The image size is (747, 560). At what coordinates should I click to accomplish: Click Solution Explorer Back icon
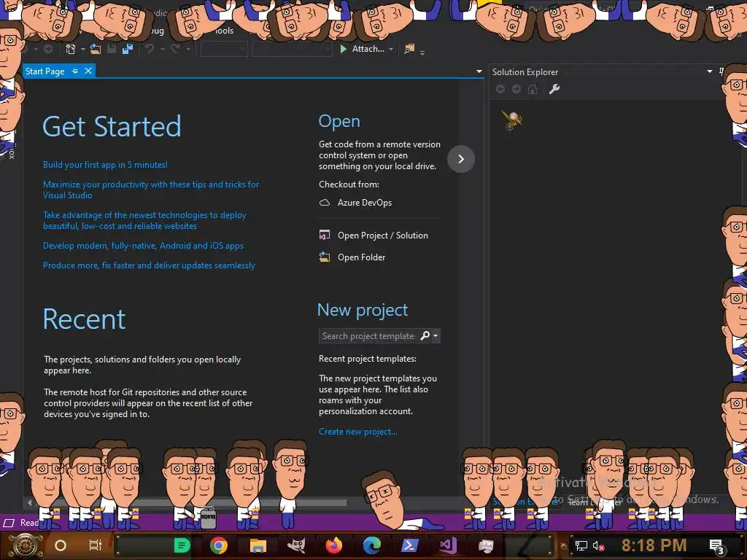500,89
